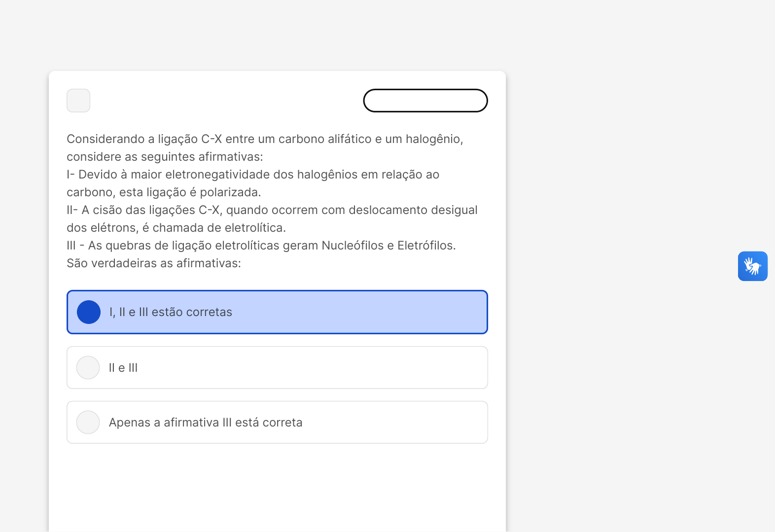Screen dimensions: 775x532
Task: Click empty space inside the third answer card
Action: [394, 423]
